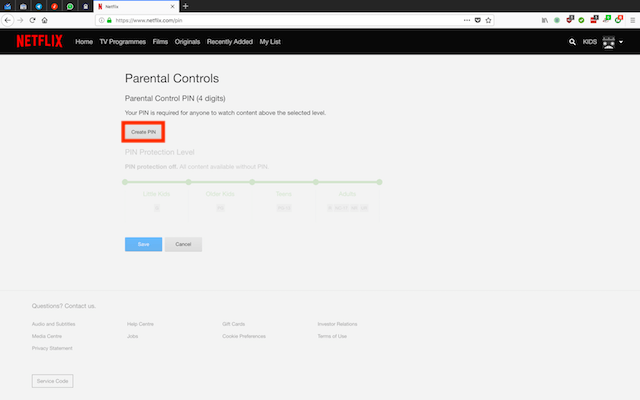The image size is (640, 400).
Task: Go to Netflix Home
Action: (84, 42)
